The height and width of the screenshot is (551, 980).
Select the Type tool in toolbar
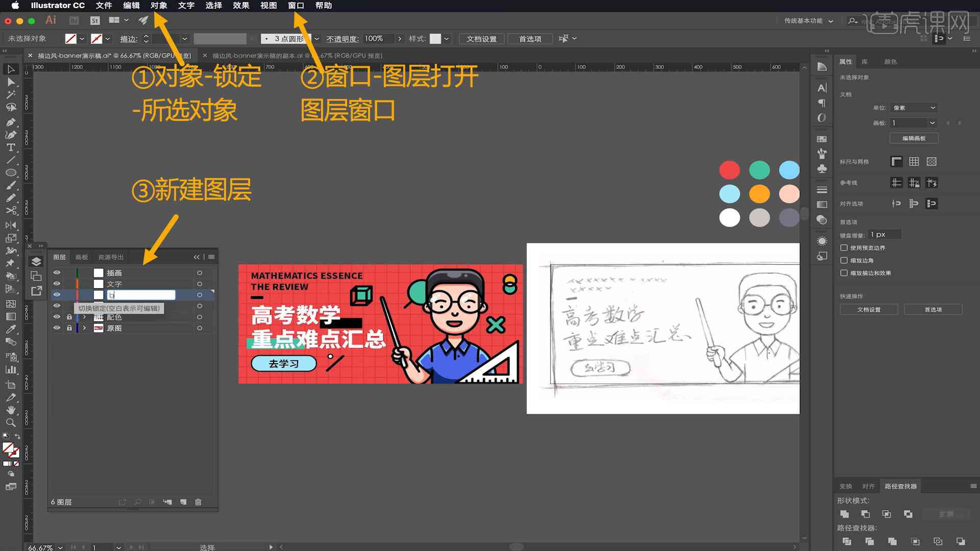point(10,146)
